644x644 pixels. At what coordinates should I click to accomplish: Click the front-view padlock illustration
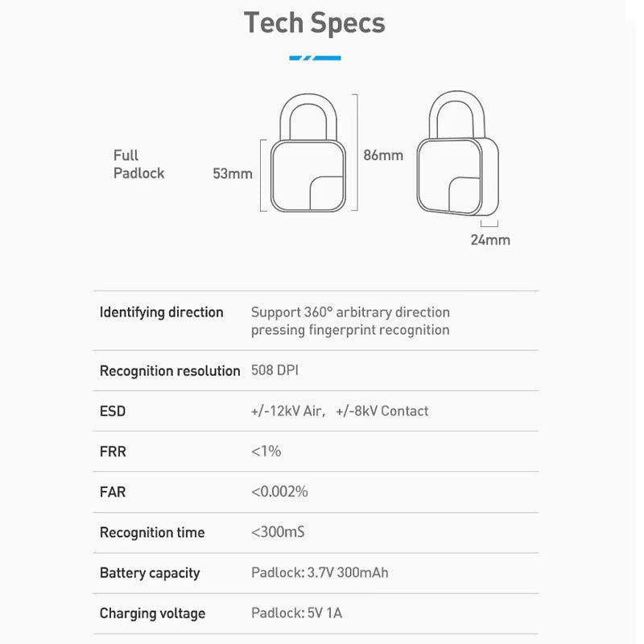pos(308,153)
